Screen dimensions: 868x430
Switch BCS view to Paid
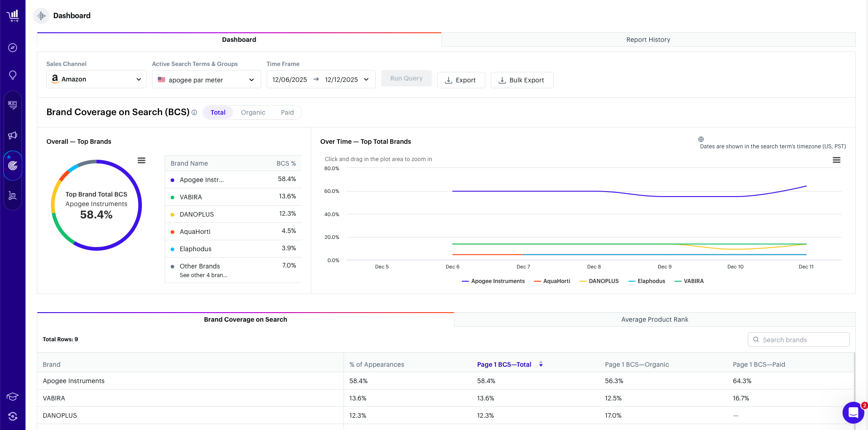coord(287,112)
